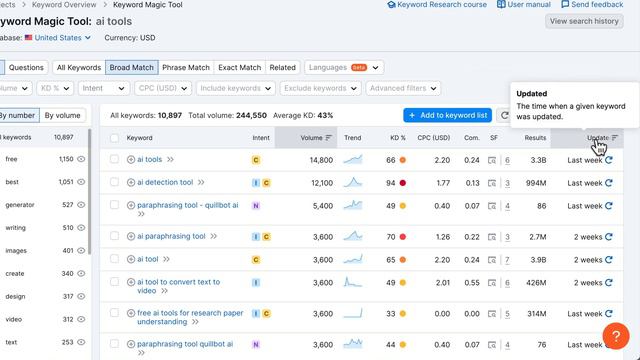Refresh metrics for 'ai tool to convert text to video'
This screenshot has height=360, width=640.
(x=609, y=282)
